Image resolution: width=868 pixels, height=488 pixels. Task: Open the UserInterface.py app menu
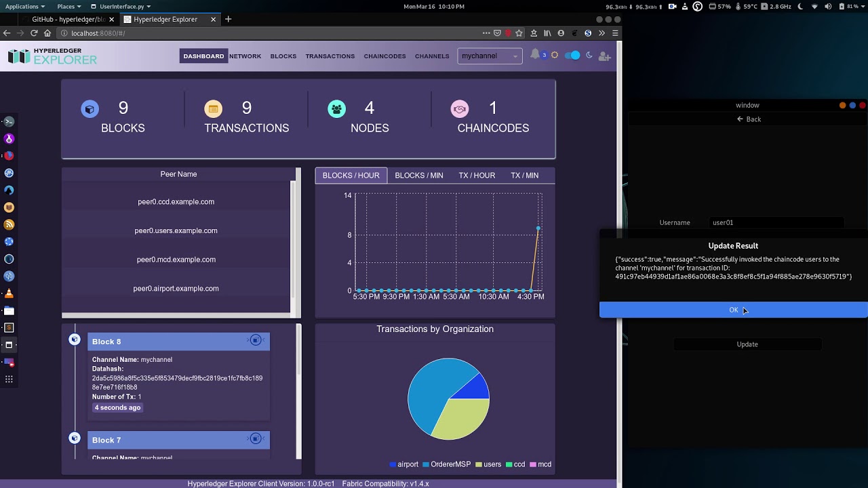pyautogui.click(x=121, y=6)
